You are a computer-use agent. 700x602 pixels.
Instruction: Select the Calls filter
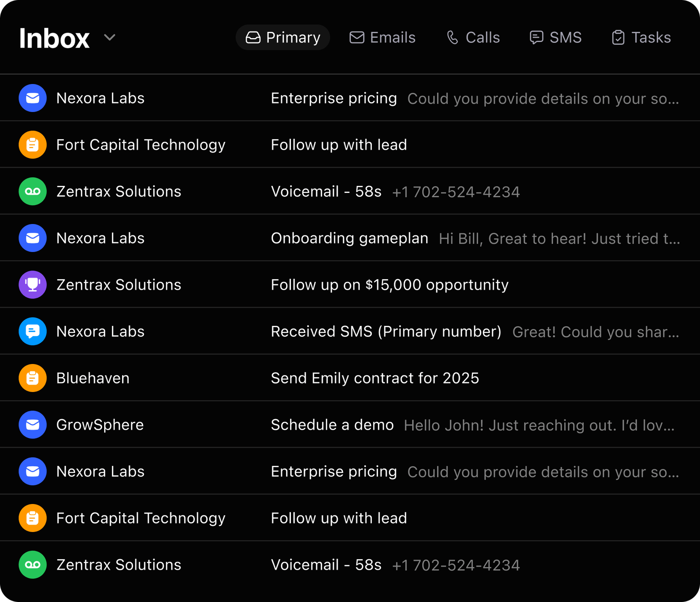click(x=472, y=38)
